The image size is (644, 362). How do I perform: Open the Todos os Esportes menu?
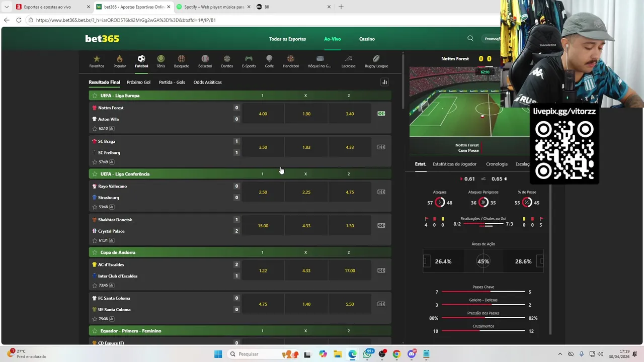click(x=287, y=39)
